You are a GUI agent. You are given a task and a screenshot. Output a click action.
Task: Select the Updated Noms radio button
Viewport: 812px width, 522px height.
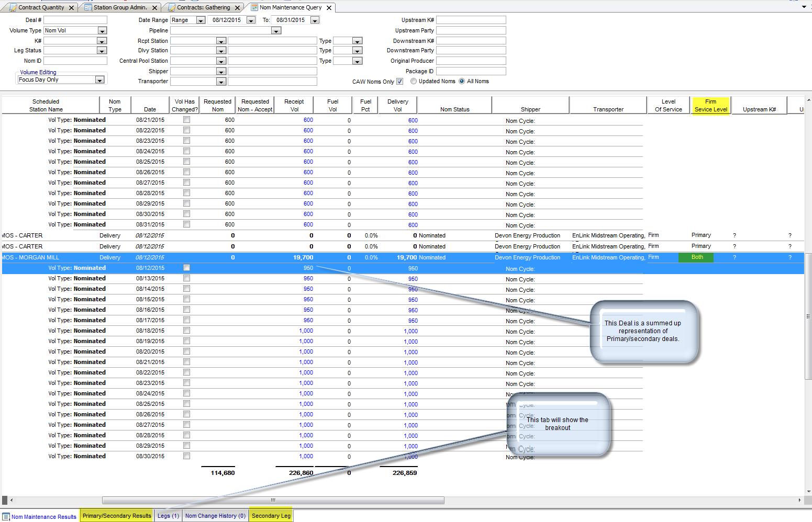(414, 82)
